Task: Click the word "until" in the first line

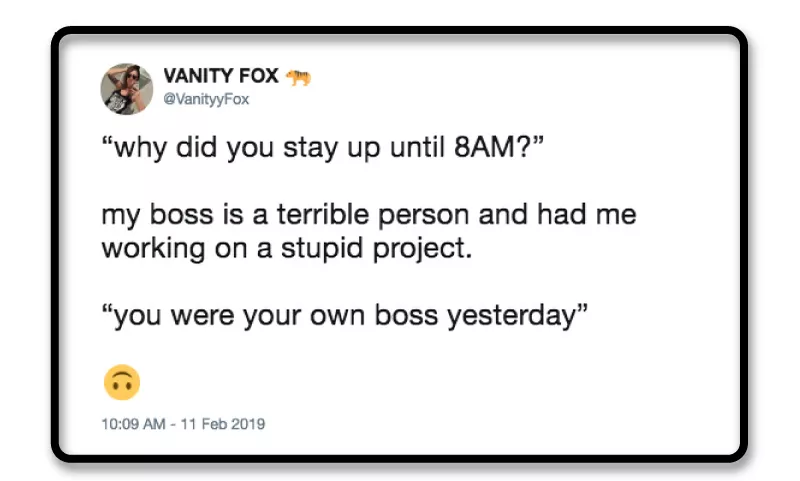Action: click(x=415, y=153)
